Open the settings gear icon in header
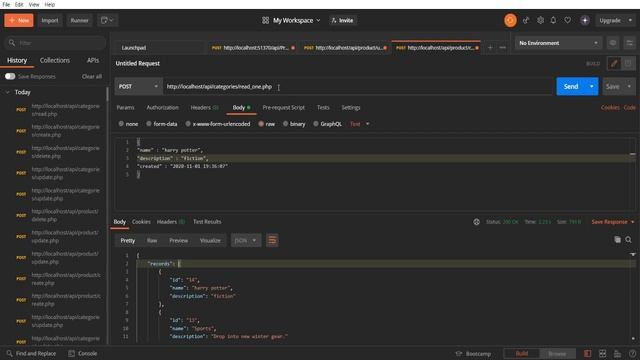 [540, 20]
